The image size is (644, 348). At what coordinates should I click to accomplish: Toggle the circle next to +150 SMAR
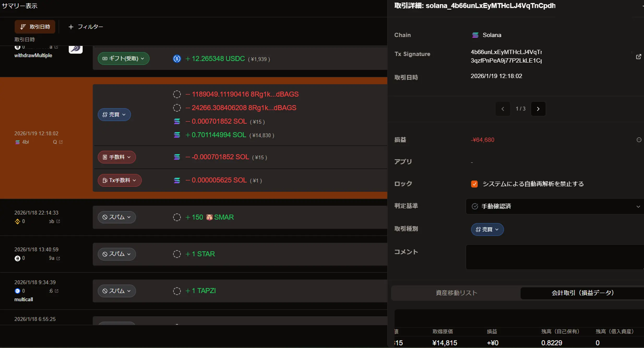177,217
